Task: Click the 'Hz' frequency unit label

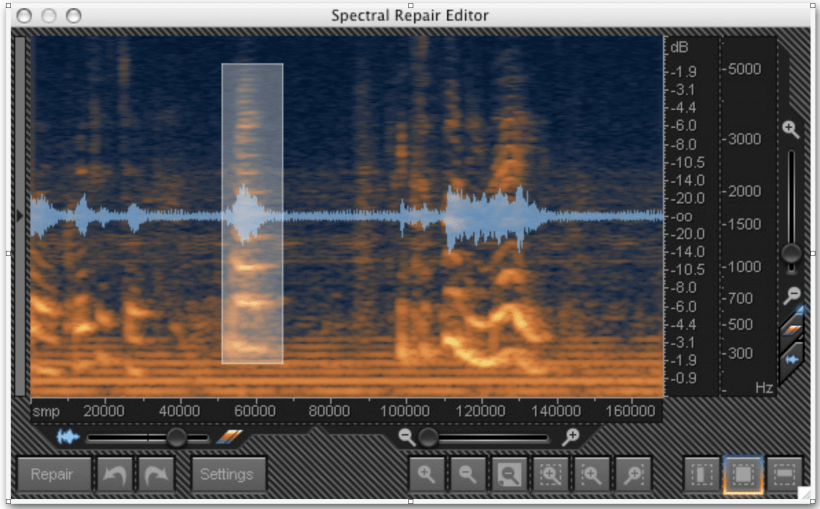Action: click(764, 388)
